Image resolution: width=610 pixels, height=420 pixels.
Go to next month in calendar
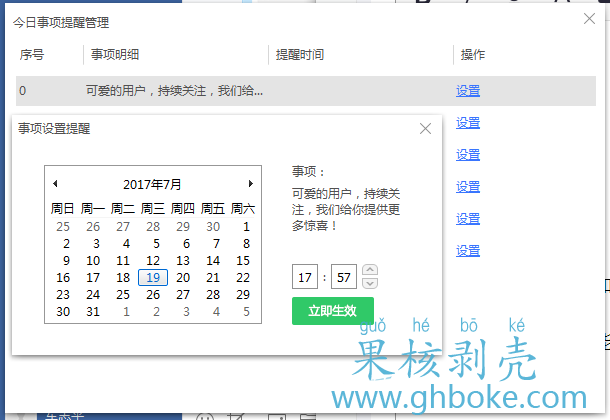point(250,184)
